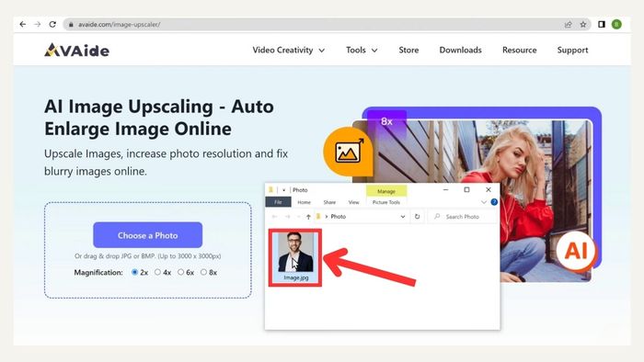Viewport: 644px width, 362px height.
Task: Open the Share ribbon tab
Action: point(329,202)
